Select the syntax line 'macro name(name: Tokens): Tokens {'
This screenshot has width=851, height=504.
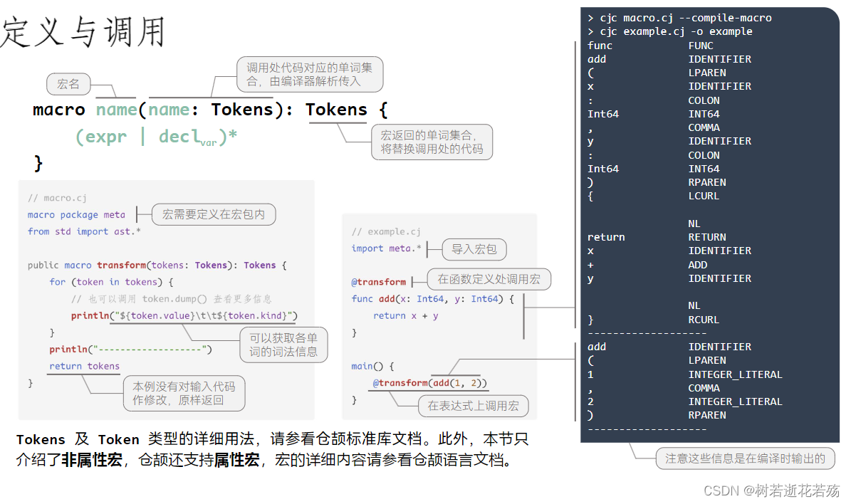click(210, 110)
